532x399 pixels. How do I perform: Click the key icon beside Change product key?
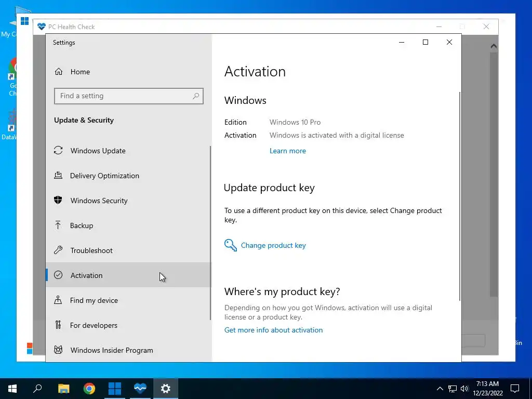pos(230,245)
